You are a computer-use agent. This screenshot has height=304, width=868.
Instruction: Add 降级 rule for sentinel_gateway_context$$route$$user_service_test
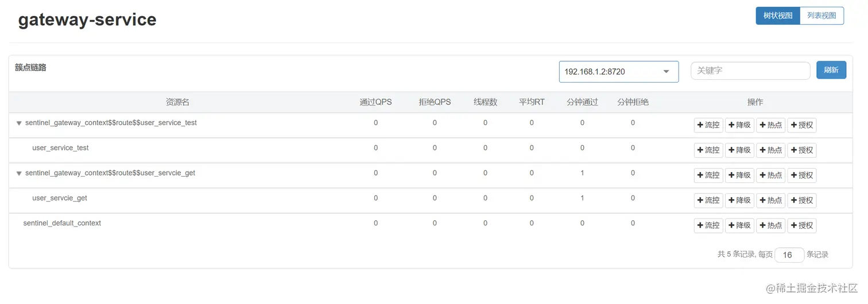739,125
